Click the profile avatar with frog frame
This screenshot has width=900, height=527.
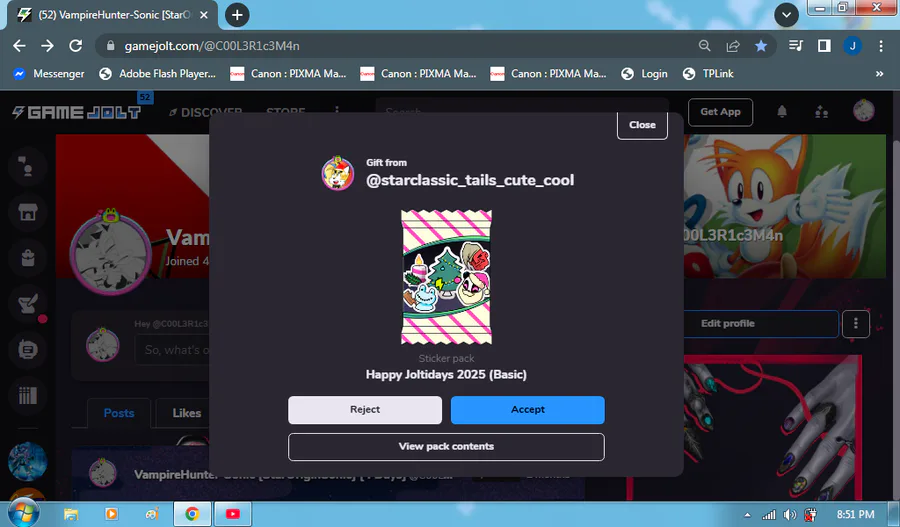point(111,253)
